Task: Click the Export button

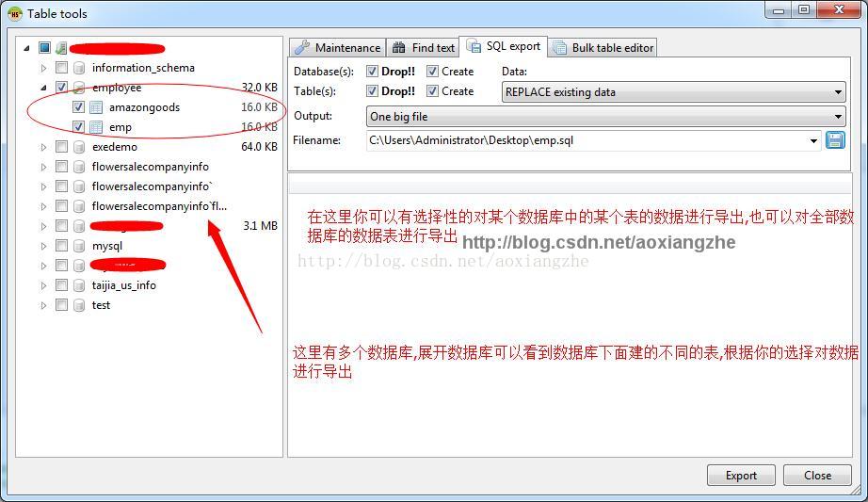Action: (x=741, y=476)
